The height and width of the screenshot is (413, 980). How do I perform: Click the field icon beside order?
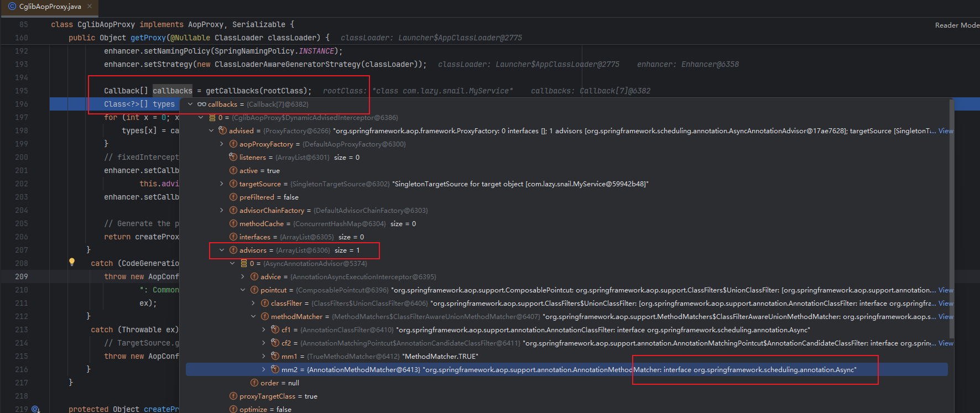tap(254, 383)
